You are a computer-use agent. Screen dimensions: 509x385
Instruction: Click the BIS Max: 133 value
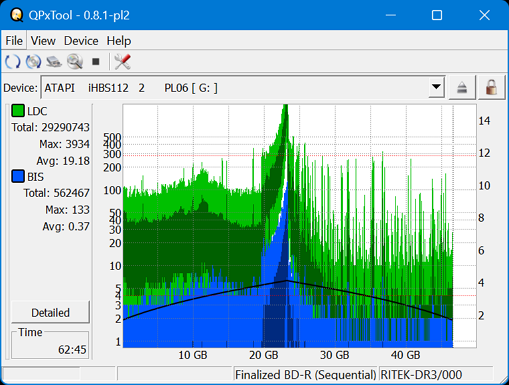pyautogui.click(x=67, y=210)
